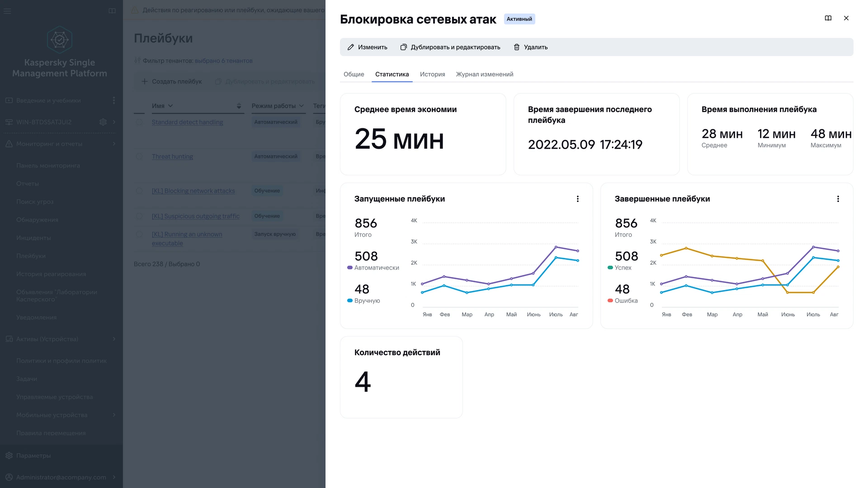The height and width of the screenshot is (488, 868).
Task: Select the Threat hunting row radio button
Action: (139, 156)
